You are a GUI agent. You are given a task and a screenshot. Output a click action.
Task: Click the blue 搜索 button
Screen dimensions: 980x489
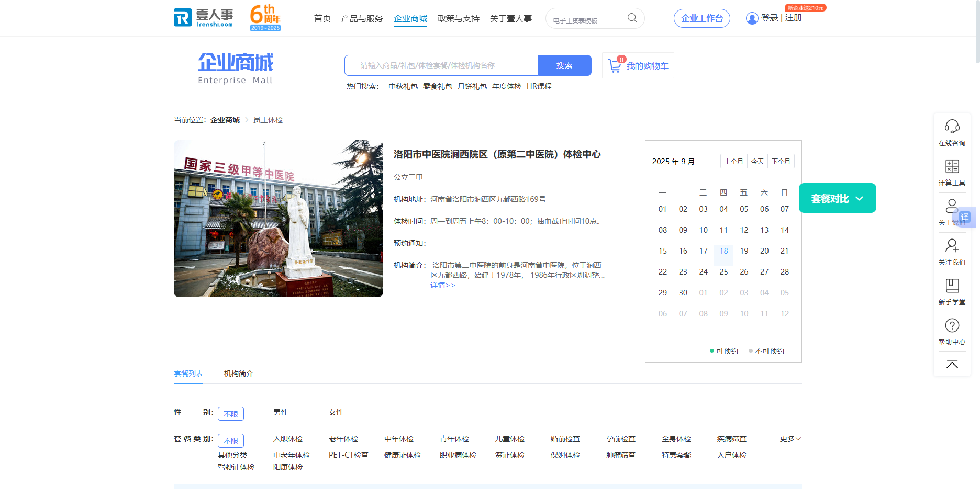pyautogui.click(x=564, y=65)
